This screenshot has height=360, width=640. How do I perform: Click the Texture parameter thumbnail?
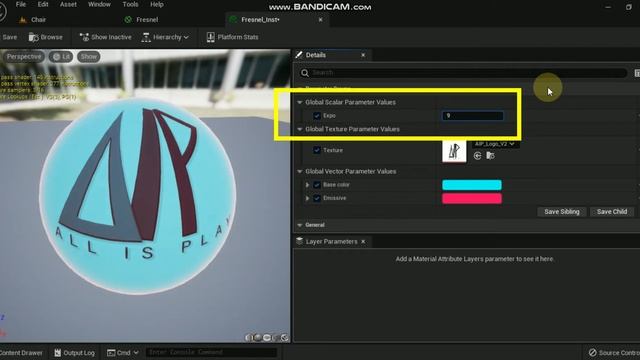454,151
